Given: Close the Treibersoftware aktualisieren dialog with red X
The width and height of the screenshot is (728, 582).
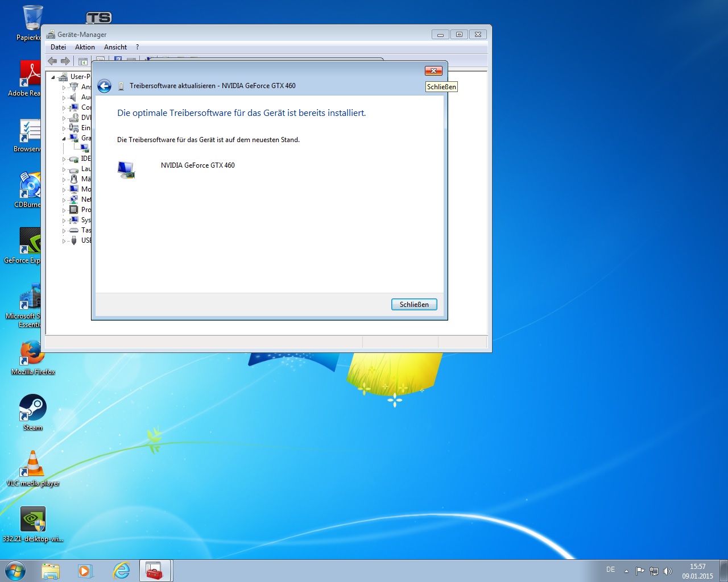Looking at the screenshot, I should pyautogui.click(x=433, y=70).
